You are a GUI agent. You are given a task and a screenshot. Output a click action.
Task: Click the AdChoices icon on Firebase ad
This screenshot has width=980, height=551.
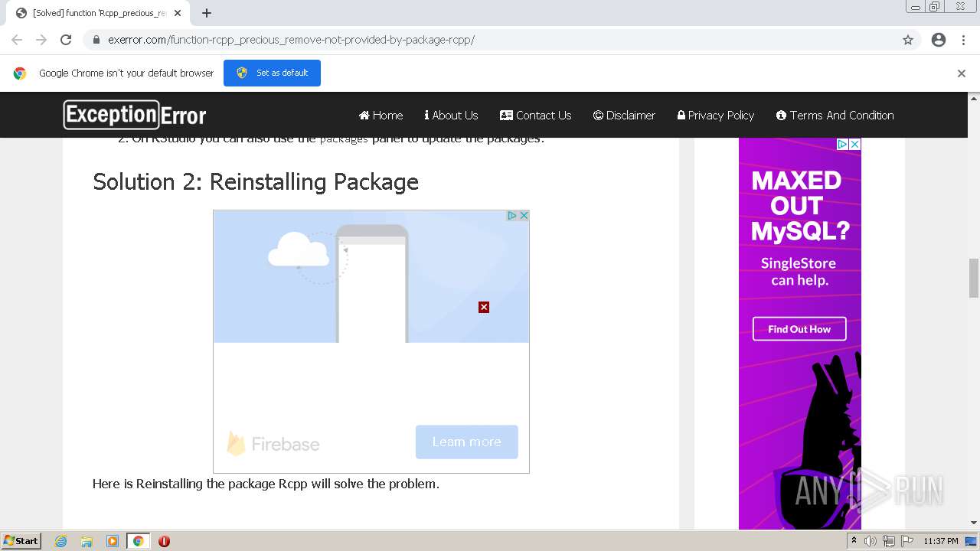[512, 216]
